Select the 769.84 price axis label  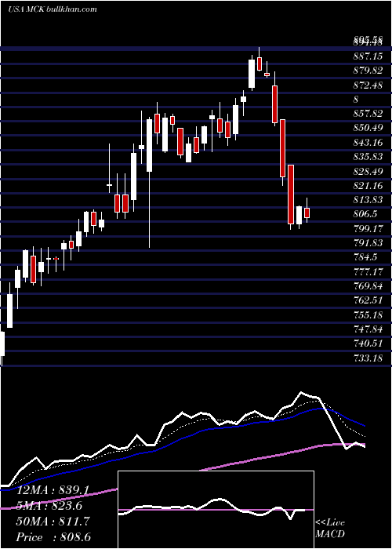[368, 286]
